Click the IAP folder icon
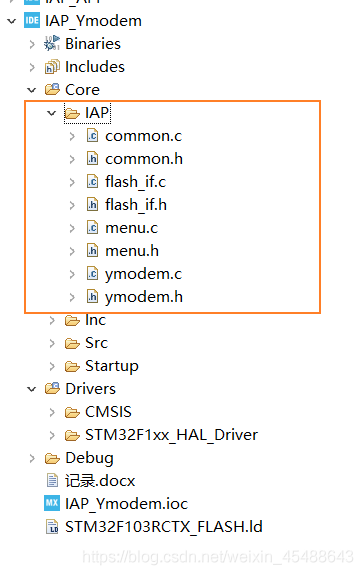The height and width of the screenshot is (575, 363). point(72,113)
